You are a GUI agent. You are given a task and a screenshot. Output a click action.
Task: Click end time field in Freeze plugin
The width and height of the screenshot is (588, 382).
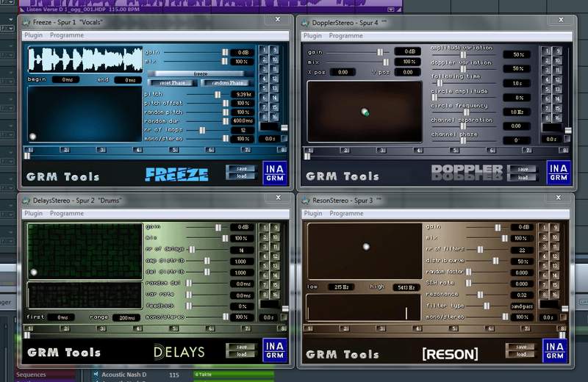point(128,80)
